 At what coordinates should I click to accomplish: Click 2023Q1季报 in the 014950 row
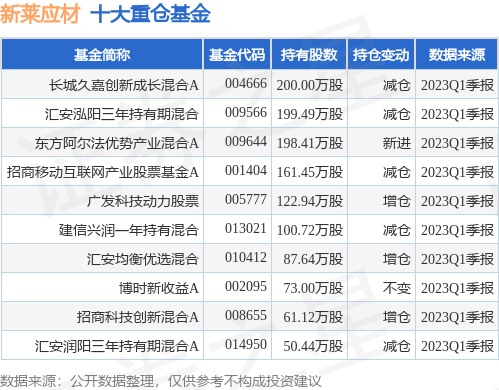(x=457, y=346)
